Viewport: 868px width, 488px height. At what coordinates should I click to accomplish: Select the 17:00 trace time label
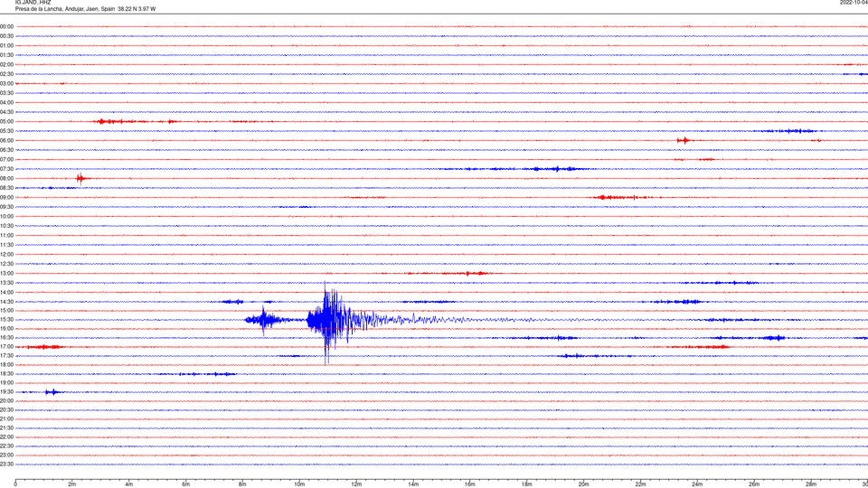(6, 346)
